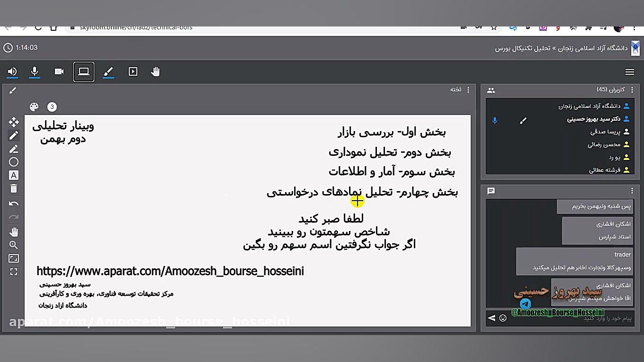
Task: Raise hand using the hand icon
Action: pos(155,71)
